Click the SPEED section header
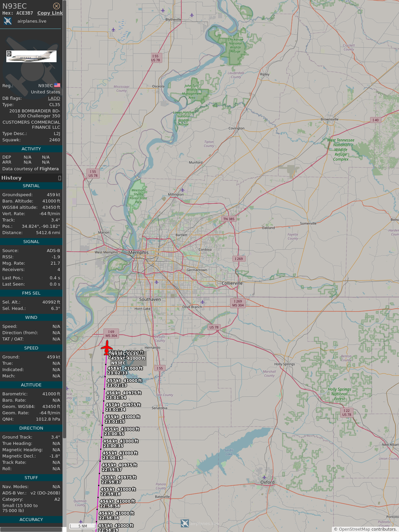The image size is (399, 532). [x=31, y=348]
